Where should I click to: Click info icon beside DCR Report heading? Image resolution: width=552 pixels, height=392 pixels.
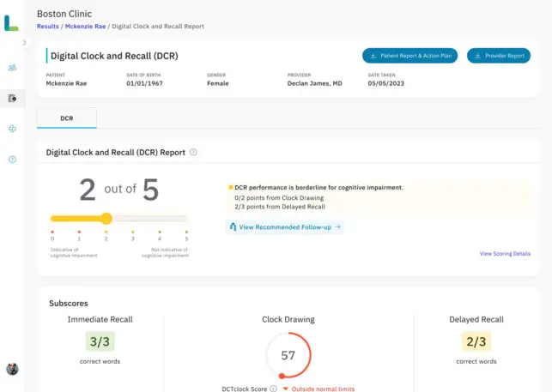(193, 153)
